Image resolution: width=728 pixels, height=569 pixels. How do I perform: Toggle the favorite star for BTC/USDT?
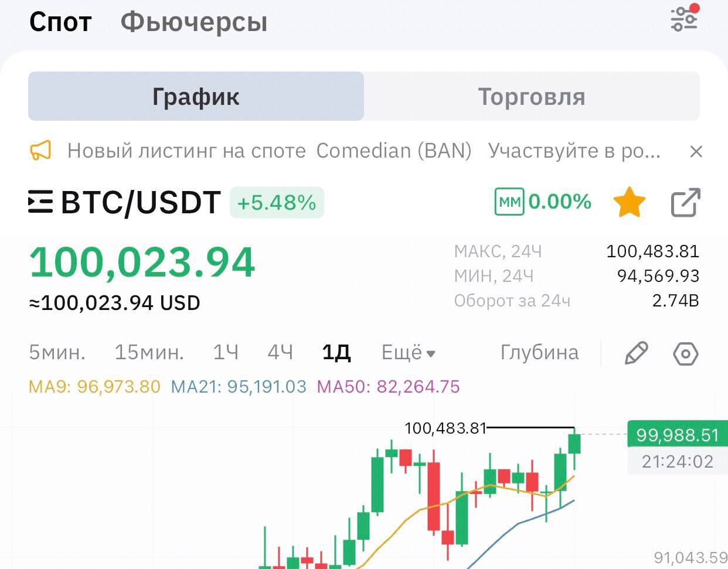point(629,203)
